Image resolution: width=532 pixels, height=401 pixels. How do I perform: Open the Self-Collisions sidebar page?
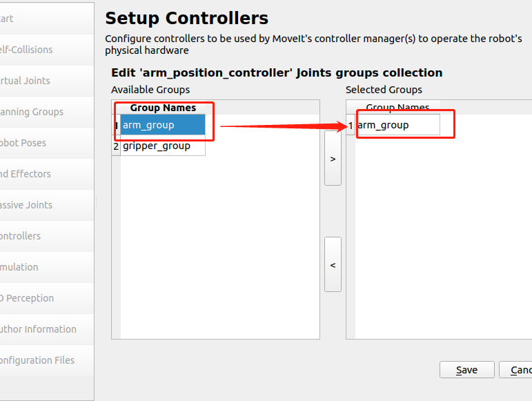click(41, 50)
